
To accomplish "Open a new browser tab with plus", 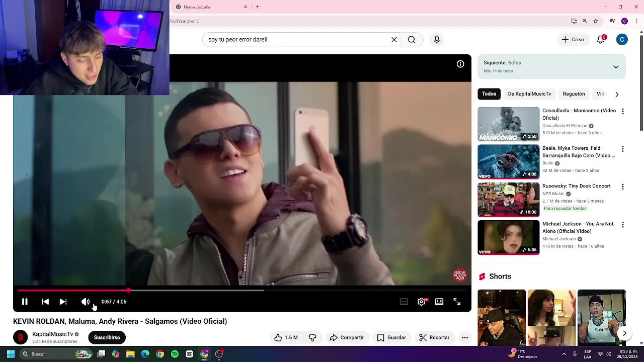I will click(258, 7).
